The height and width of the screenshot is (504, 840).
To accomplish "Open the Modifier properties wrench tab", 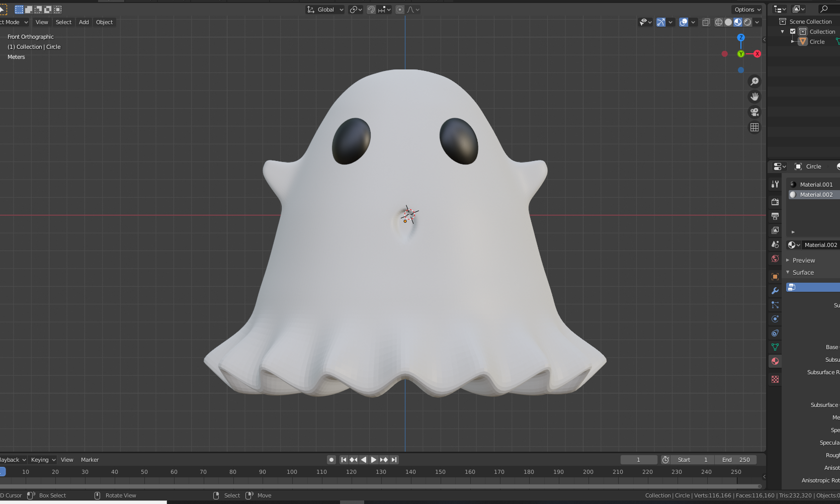I will pyautogui.click(x=775, y=291).
